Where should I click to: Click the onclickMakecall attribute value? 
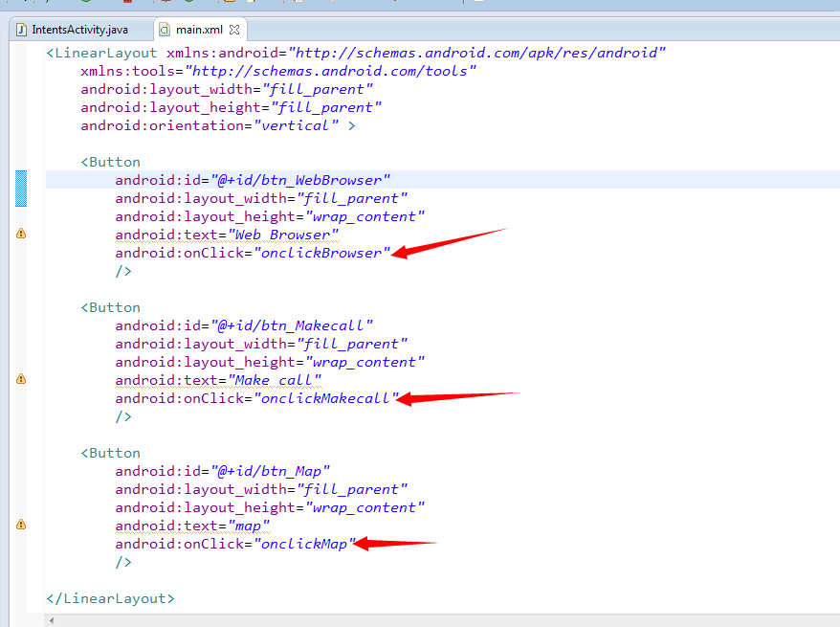tap(325, 399)
